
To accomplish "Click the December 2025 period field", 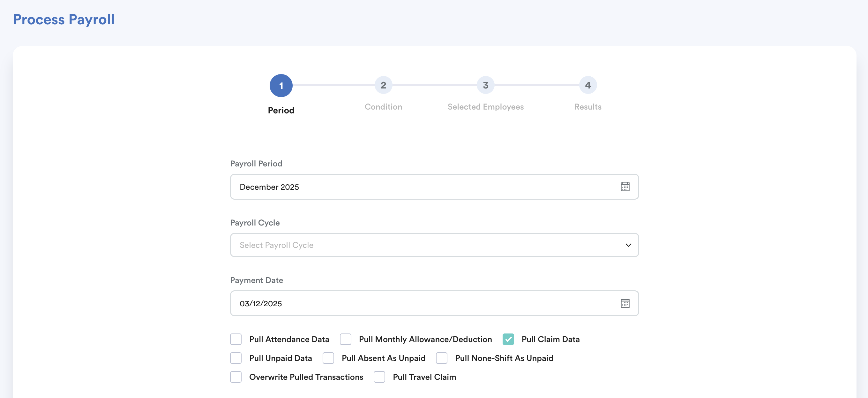I will pyautogui.click(x=421, y=187).
